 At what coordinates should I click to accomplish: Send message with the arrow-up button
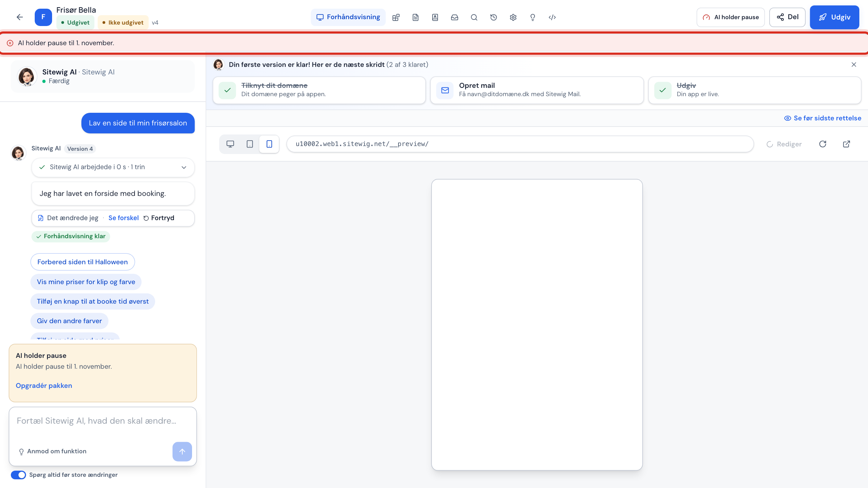coord(182,451)
